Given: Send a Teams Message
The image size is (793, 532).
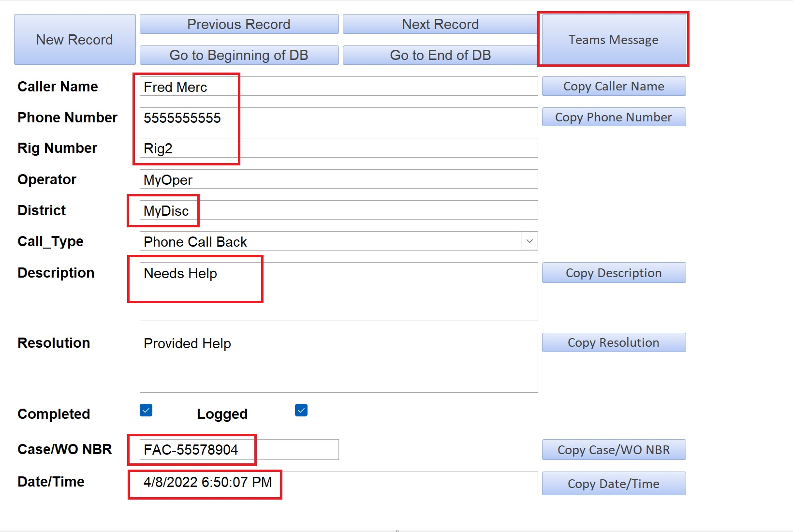Looking at the screenshot, I should pos(613,40).
